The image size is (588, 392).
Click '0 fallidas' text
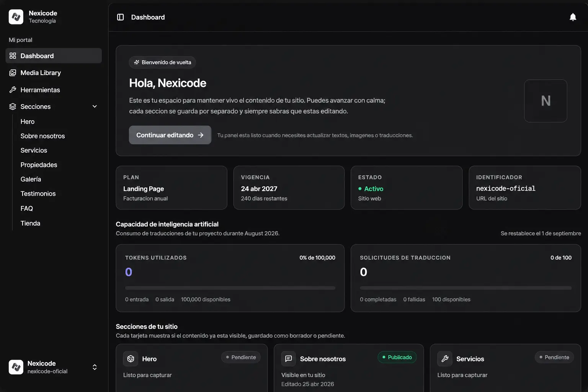414,300
